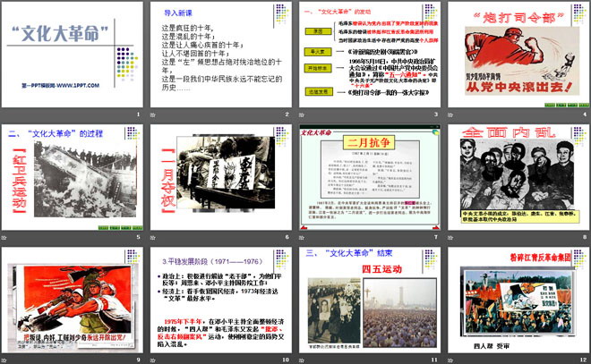This screenshot has width=591, height=364.
Task: Select slide 8 全面内乱
Action: [x=518, y=177]
